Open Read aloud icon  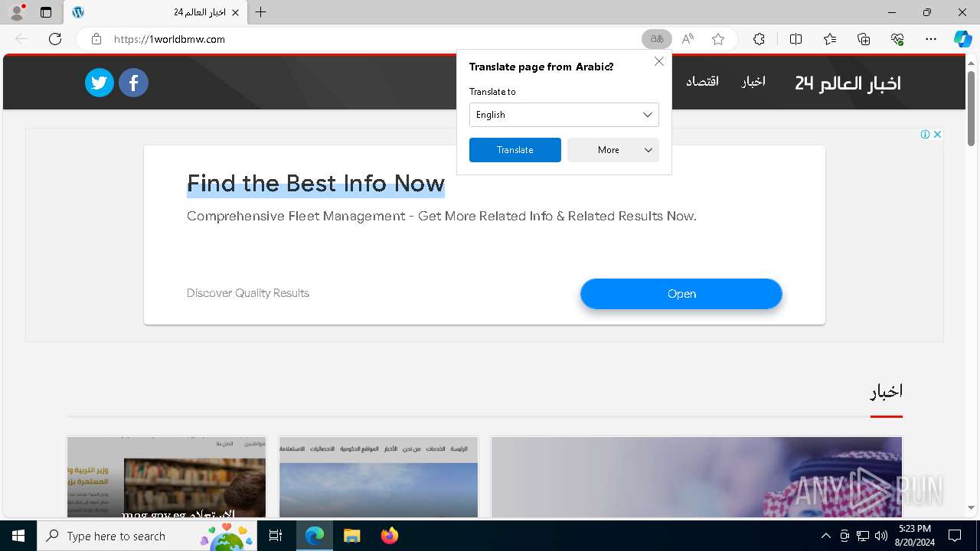point(688,39)
